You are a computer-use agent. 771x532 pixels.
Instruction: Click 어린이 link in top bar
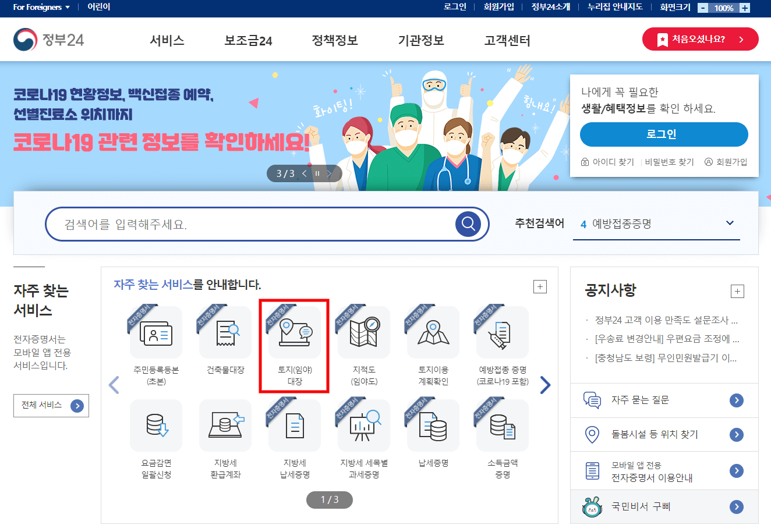(99, 7)
